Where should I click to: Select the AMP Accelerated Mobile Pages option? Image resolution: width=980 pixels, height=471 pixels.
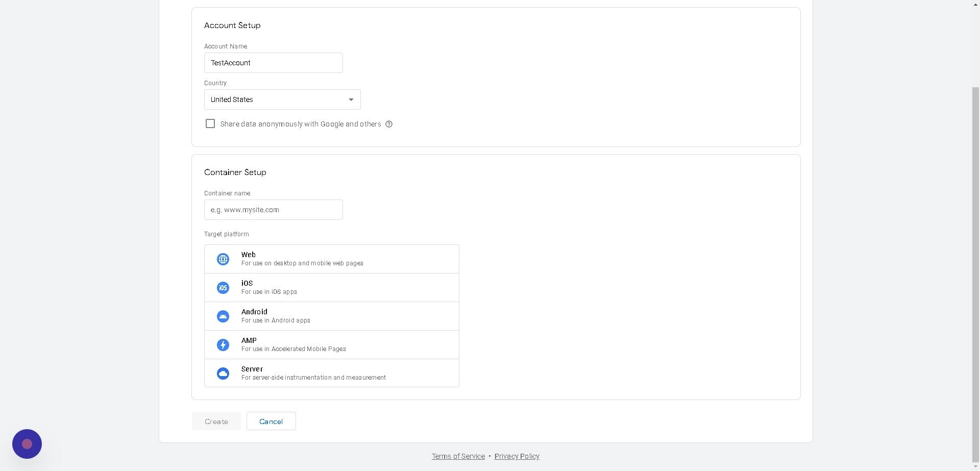332,345
